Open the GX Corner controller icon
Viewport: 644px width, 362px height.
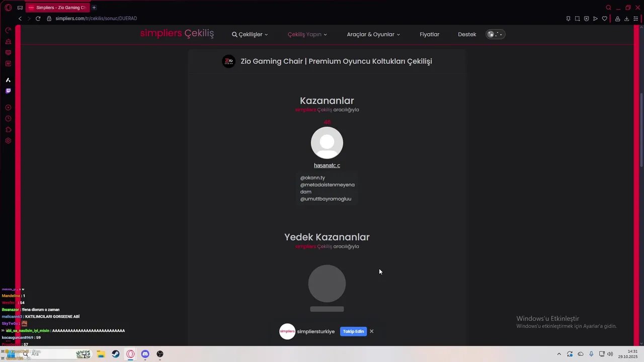click(20, 8)
